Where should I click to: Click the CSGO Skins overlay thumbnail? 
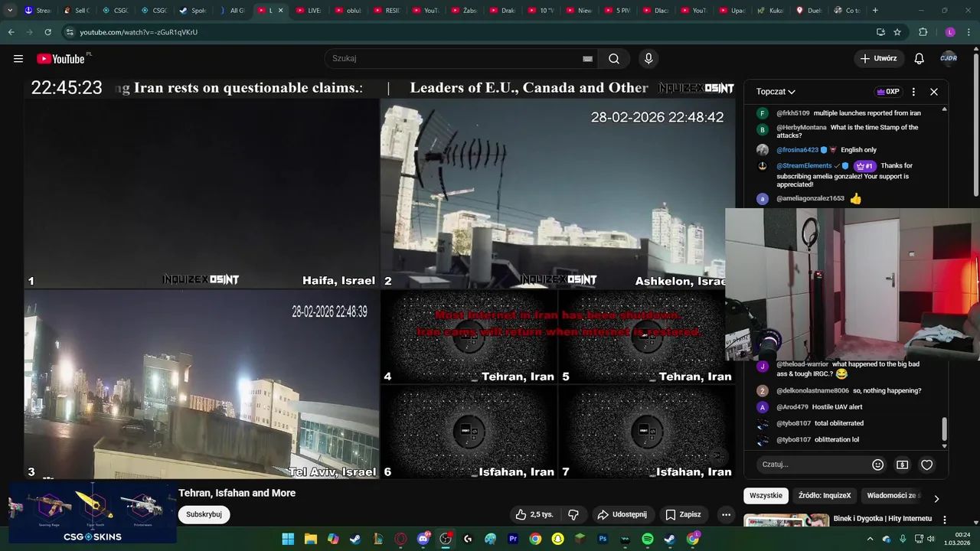(93, 513)
